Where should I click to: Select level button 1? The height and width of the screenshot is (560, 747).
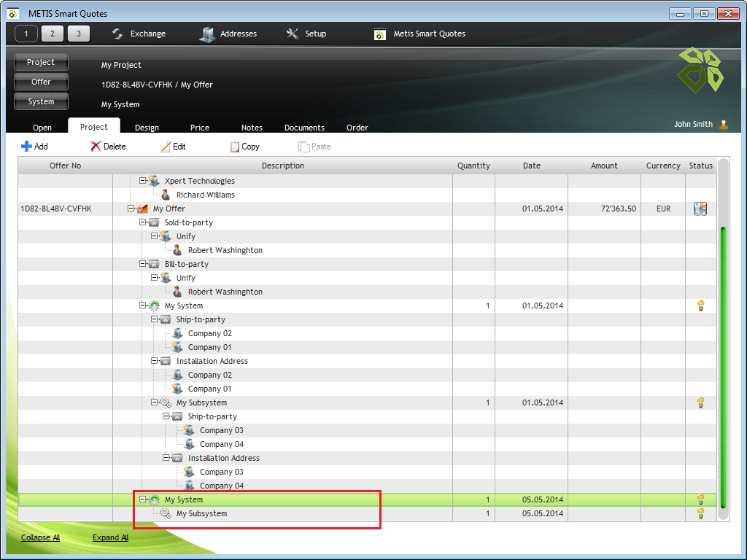click(x=26, y=34)
